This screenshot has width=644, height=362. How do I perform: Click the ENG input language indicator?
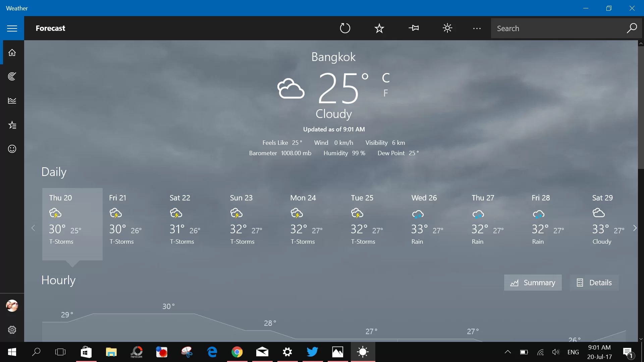[x=573, y=352]
